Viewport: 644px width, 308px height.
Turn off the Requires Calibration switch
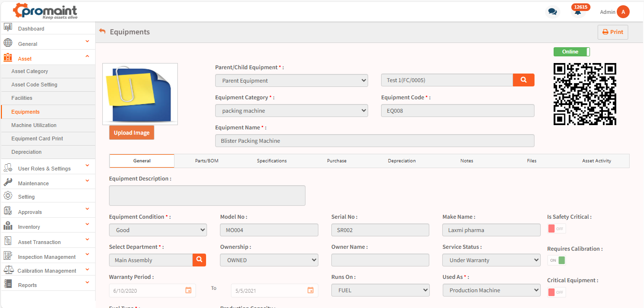point(557,260)
